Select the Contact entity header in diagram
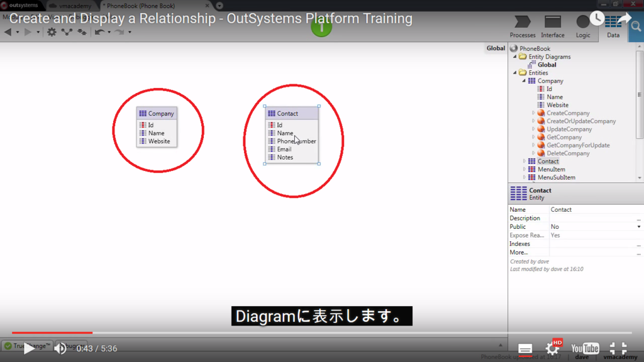This screenshot has width=644, height=362. (x=292, y=113)
